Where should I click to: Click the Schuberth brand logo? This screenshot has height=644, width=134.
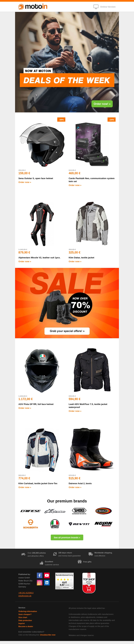[30, 524]
